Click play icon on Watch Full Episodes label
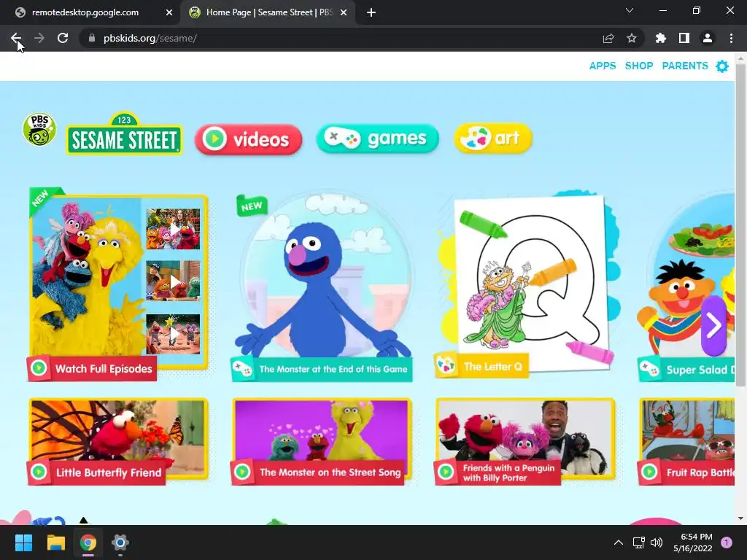The height and width of the screenshot is (560, 747). pyautogui.click(x=39, y=368)
